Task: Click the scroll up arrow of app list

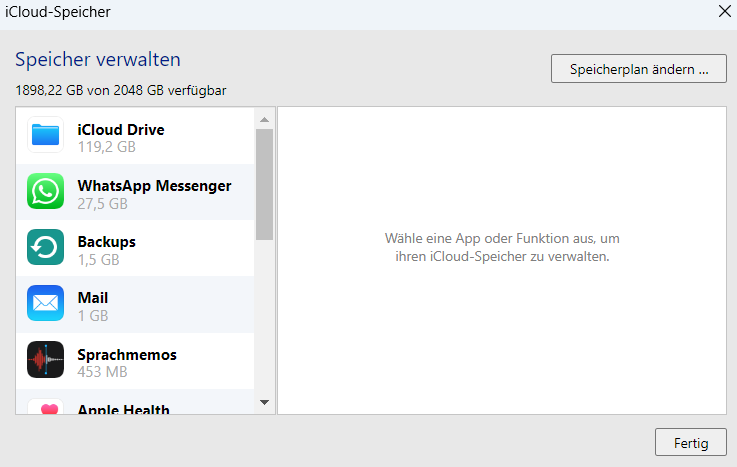Action: pos(265,120)
